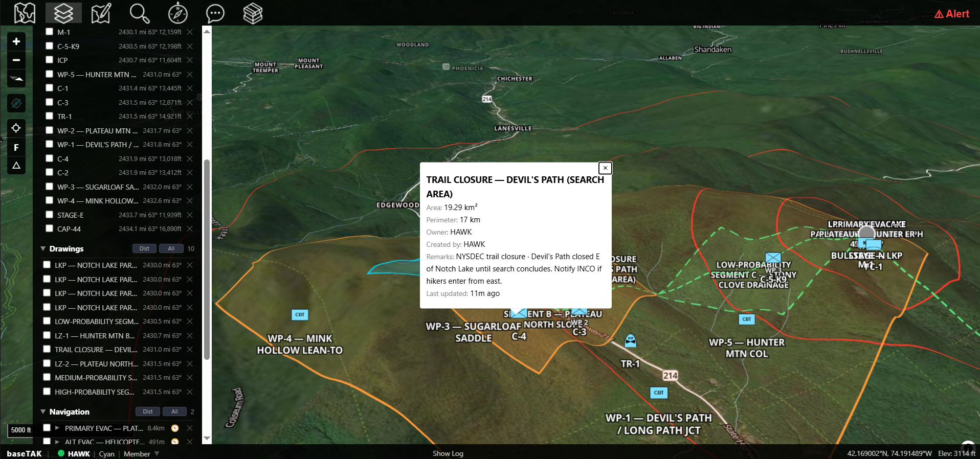Remove the ICP marker from list

tap(190, 60)
